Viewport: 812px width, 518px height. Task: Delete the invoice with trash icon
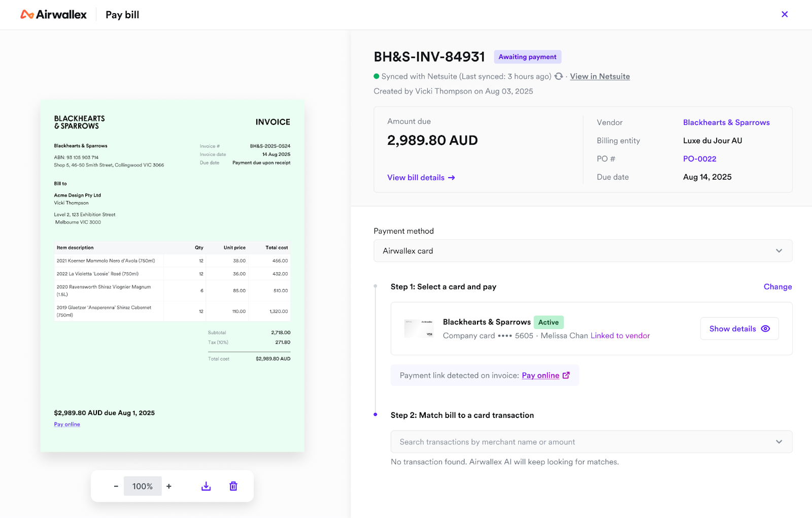tap(233, 486)
